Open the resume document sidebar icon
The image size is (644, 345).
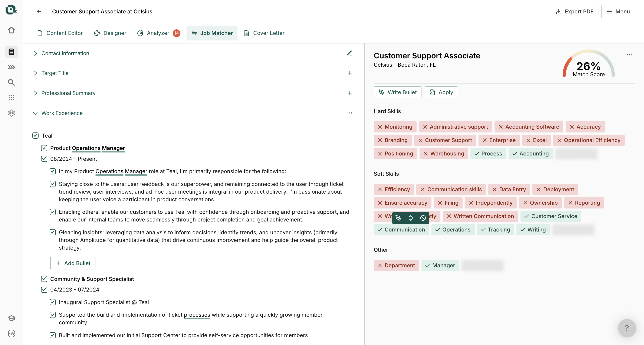click(x=11, y=52)
